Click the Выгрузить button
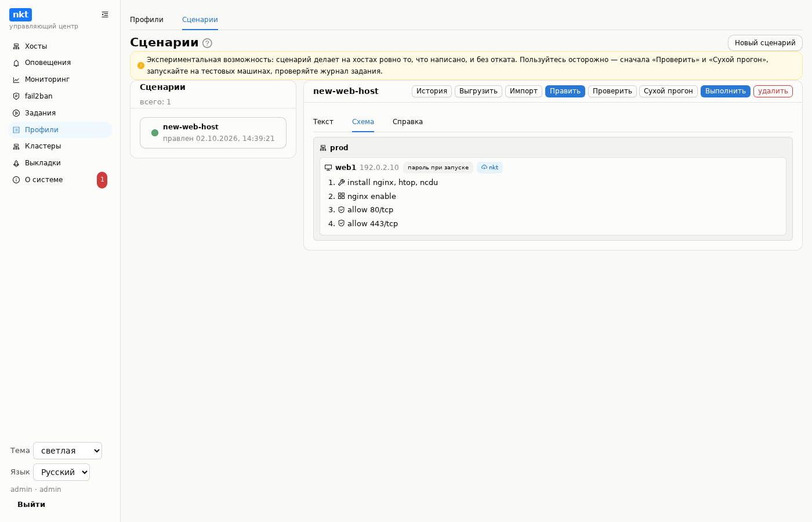The image size is (812, 522). point(478,92)
